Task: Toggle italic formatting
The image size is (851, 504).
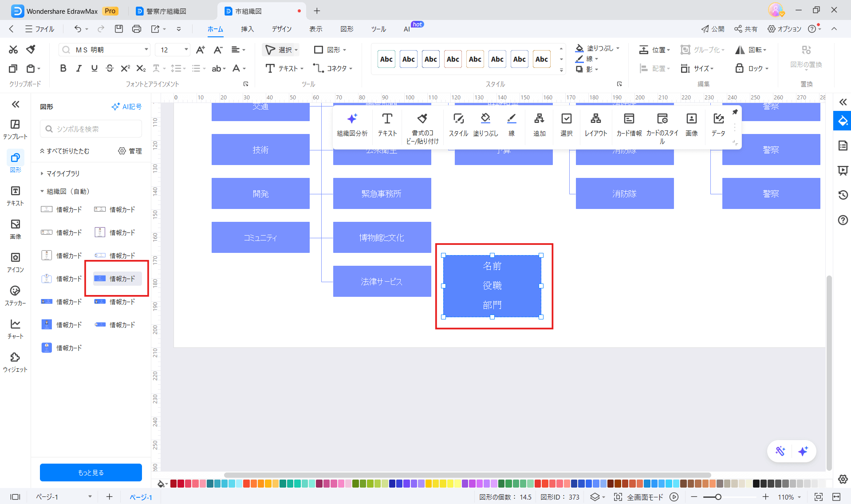Action: coord(79,68)
